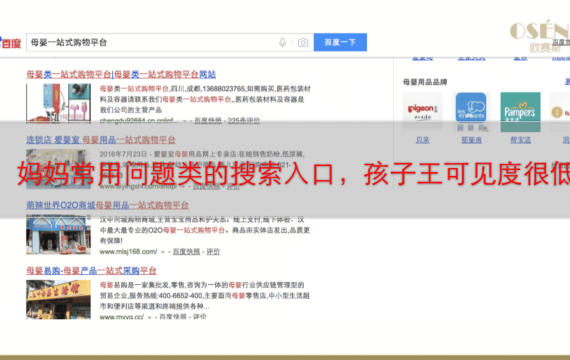
Task: Open the 225条评价 reviews link
Action: (244, 120)
